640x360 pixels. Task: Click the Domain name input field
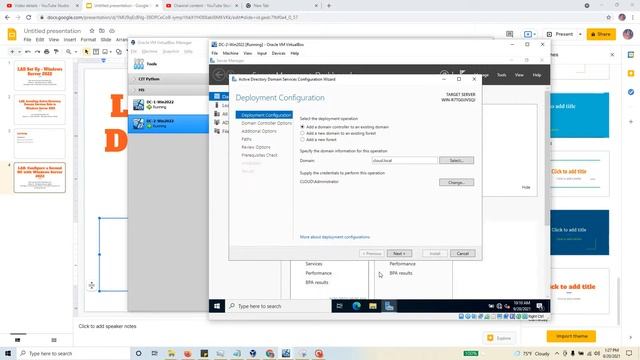coord(404,160)
